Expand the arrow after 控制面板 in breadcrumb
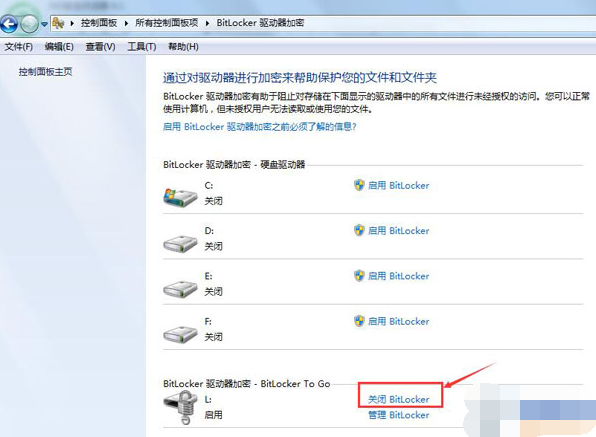 point(126,23)
